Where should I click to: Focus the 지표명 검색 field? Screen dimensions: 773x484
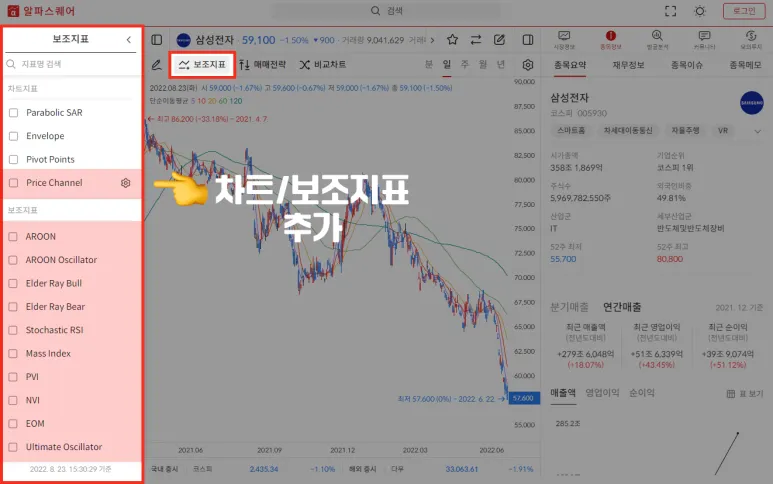click(72, 64)
